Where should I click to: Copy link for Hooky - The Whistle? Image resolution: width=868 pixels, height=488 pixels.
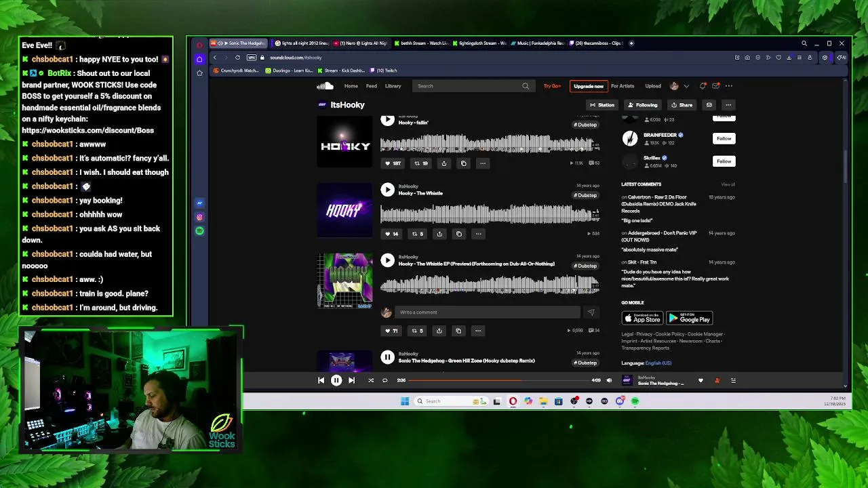click(459, 234)
